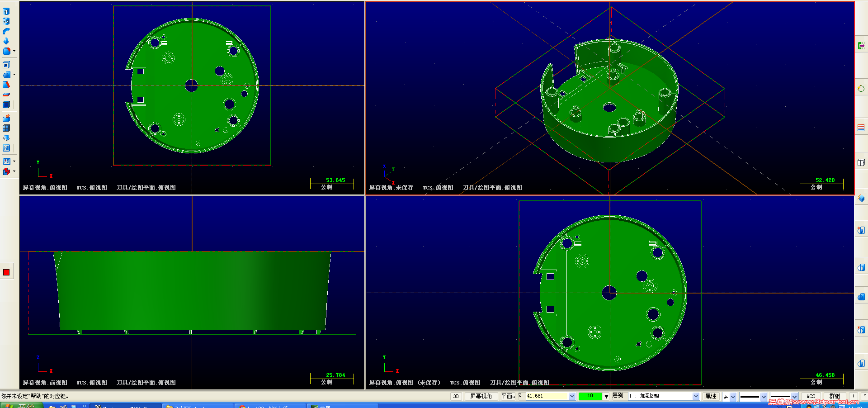
Task: Click the yellow circle icon on right toolbar
Action: [861, 89]
